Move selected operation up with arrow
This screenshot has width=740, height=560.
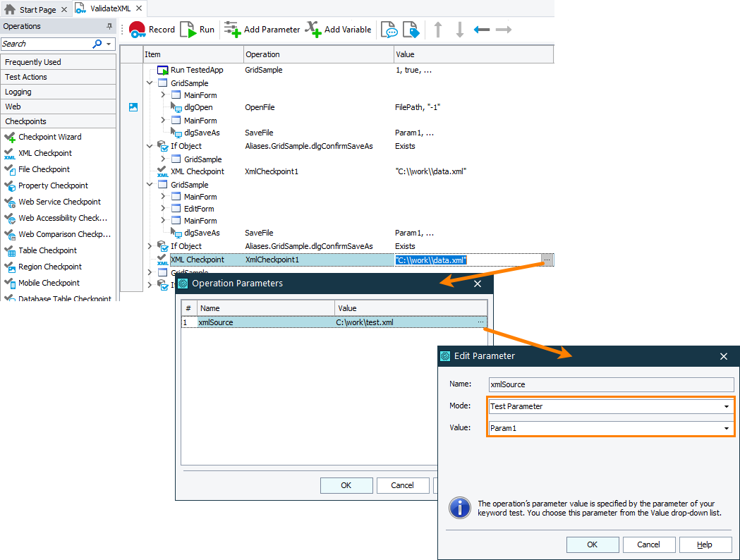(x=438, y=30)
